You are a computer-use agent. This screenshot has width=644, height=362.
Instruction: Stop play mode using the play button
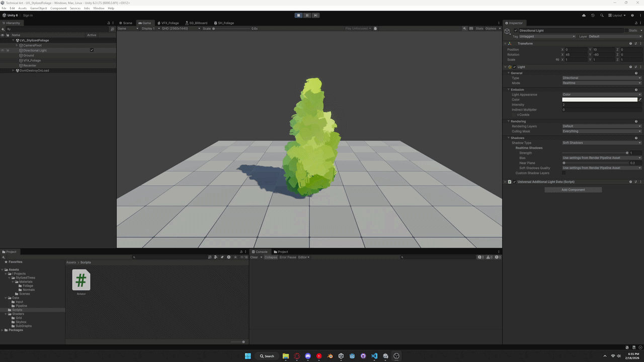click(x=298, y=15)
